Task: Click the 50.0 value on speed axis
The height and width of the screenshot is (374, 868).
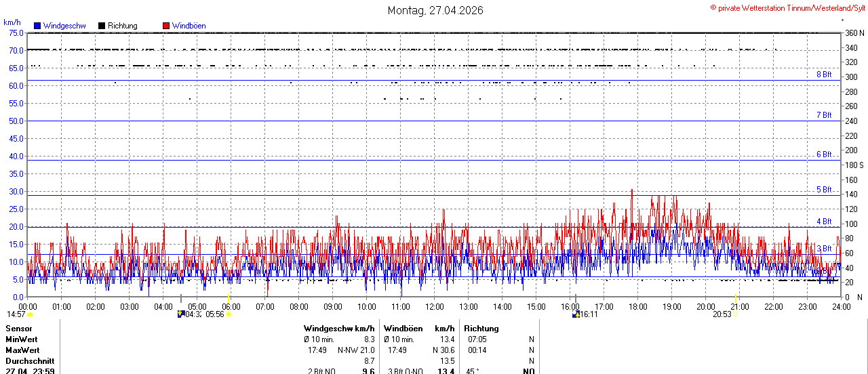Action: 16,121
